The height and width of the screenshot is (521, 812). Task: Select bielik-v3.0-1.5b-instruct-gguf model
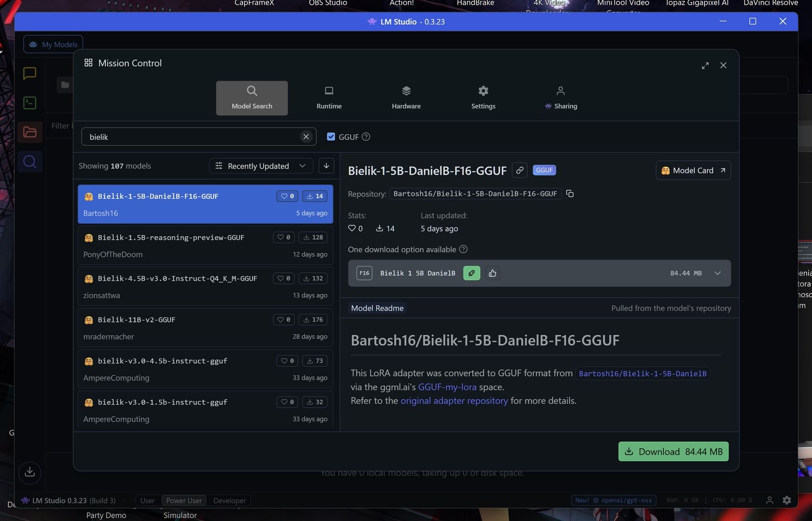click(x=206, y=409)
